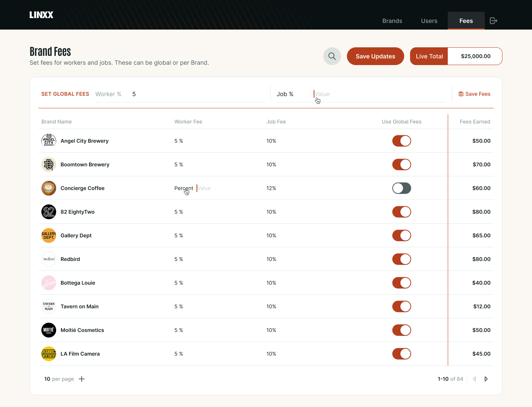Turn off Redbird's global fees toggle
This screenshot has width=532, height=407.
pyautogui.click(x=402, y=259)
